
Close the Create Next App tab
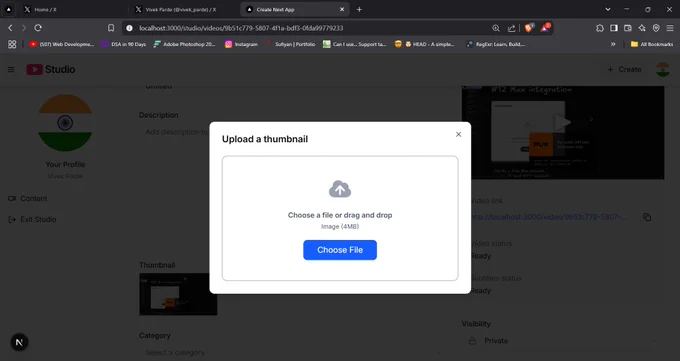(342, 9)
